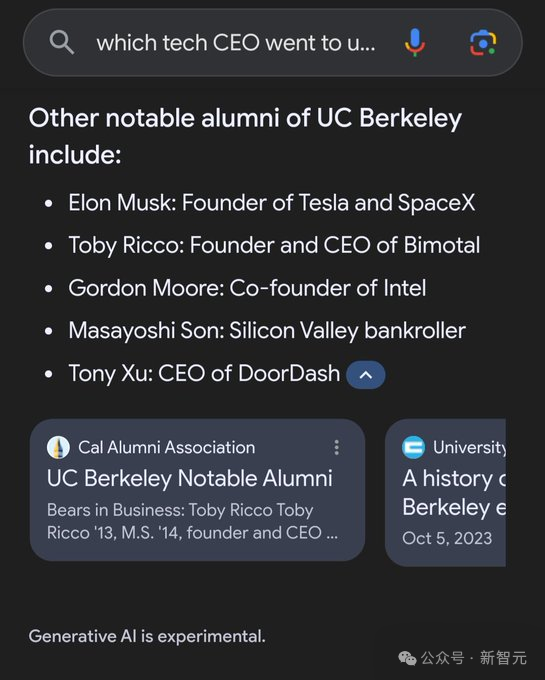The height and width of the screenshot is (680, 545).
Task: Click 'Generative AI is experimental' notice
Action: [x=147, y=636]
